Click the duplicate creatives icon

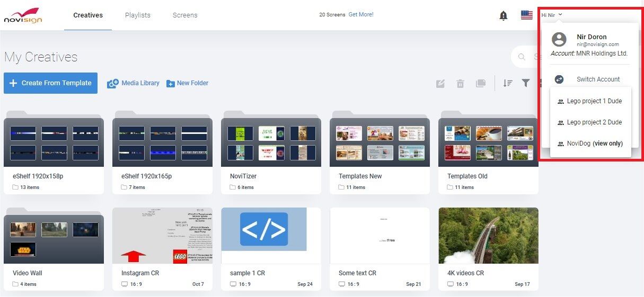click(x=481, y=83)
